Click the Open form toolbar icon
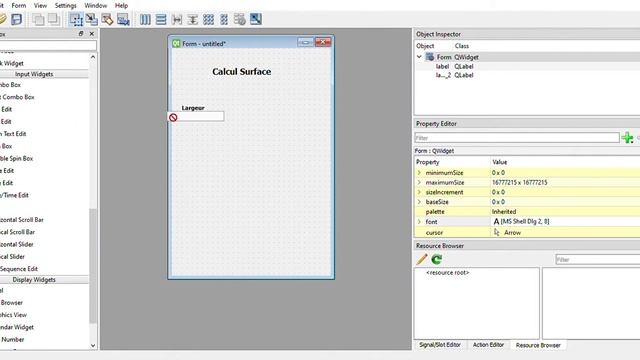 point(2,19)
